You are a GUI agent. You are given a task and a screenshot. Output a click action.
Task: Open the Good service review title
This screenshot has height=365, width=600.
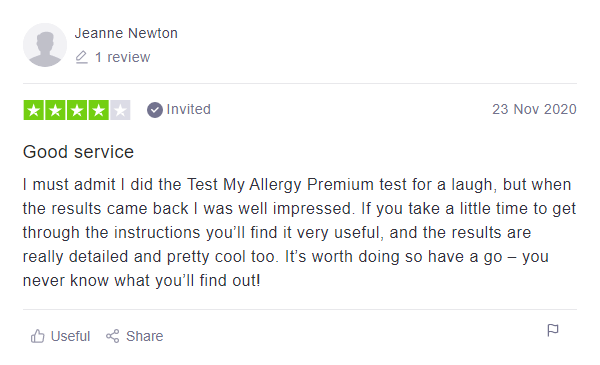[78, 152]
